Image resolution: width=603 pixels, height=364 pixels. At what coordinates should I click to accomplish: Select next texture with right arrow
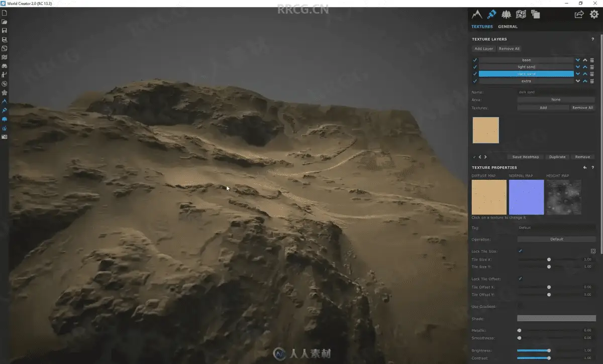pyautogui.click(x=485, y=157)
